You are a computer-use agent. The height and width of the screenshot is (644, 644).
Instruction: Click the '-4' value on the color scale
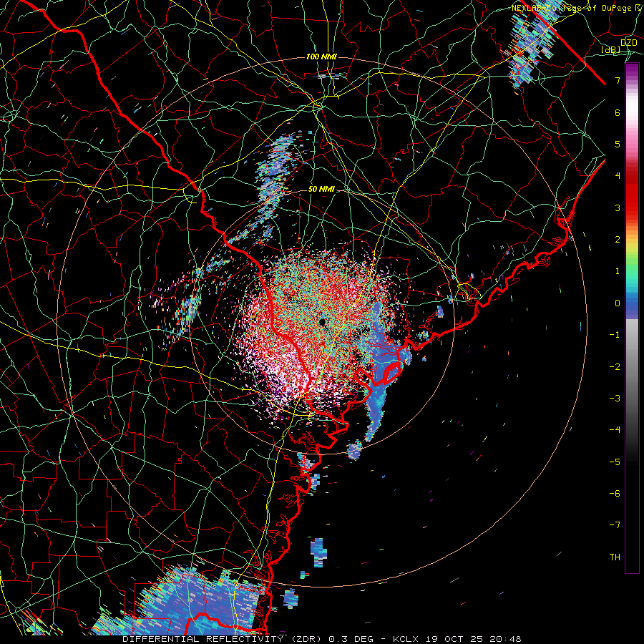tap(615, 430)
